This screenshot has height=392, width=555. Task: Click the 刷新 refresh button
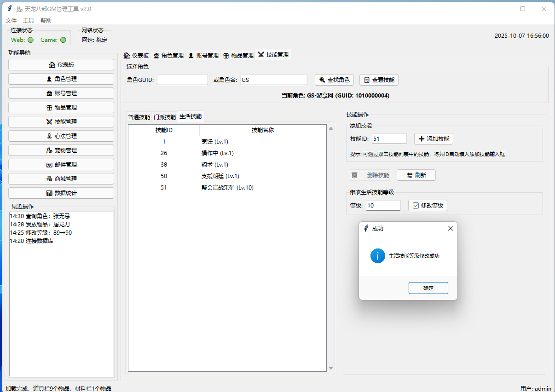[x=416, y=175]
